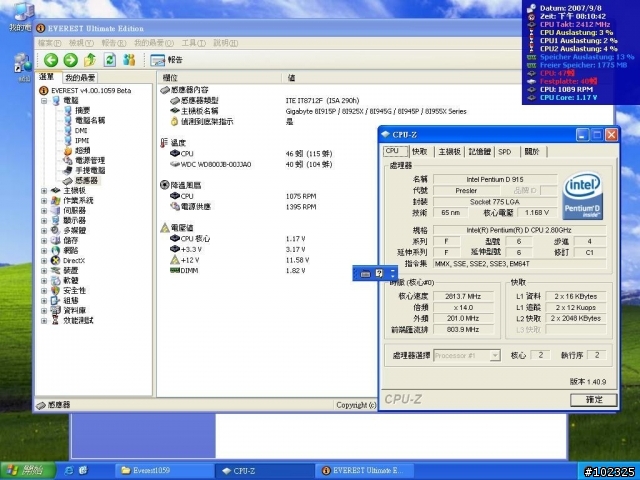Click the users icon in EVEREST toolbar
Screen dimensions: 640x480
129,60
